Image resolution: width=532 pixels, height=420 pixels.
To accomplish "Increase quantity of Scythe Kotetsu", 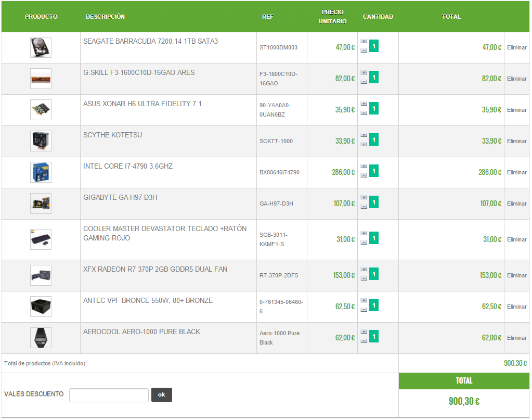I will point(364,135).
